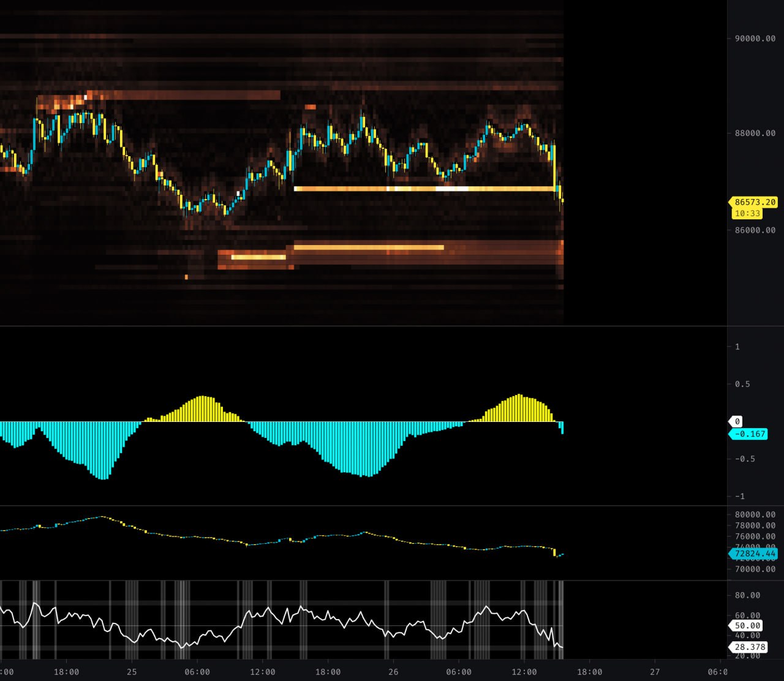Viewport: 784px width, 681px height.
Task: Click date label 27 on the time axis
Action: click(x=655, y=672)
